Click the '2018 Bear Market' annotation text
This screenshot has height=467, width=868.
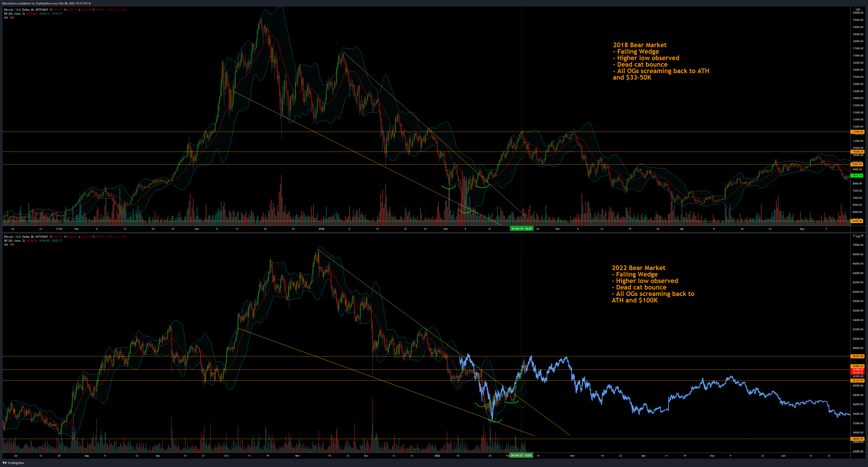click(x=640, y=45)
